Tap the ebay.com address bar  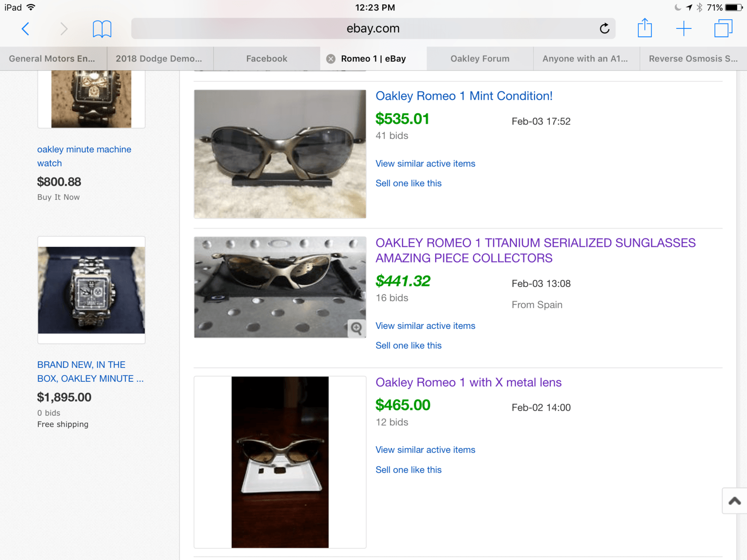tap(373, 28)
